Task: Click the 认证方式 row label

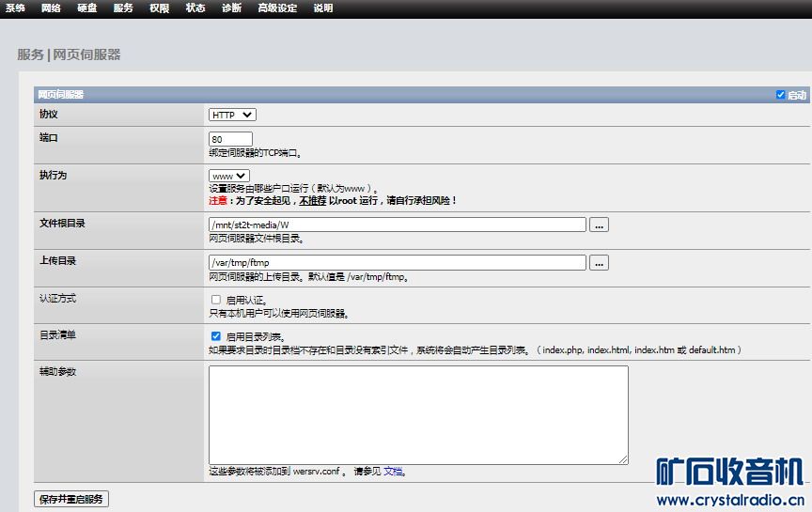Action: (x=57, y=298)
